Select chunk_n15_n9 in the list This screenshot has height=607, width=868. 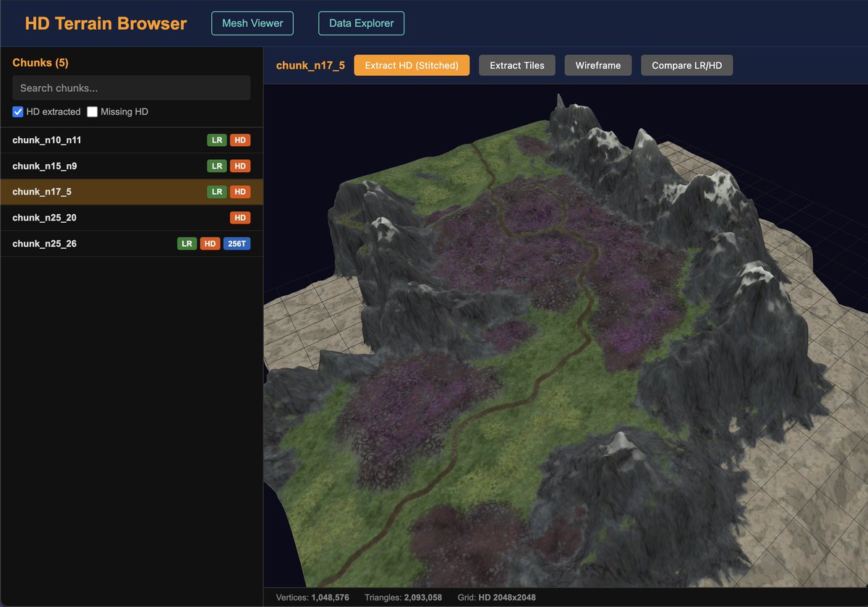[x=132, y=166]
